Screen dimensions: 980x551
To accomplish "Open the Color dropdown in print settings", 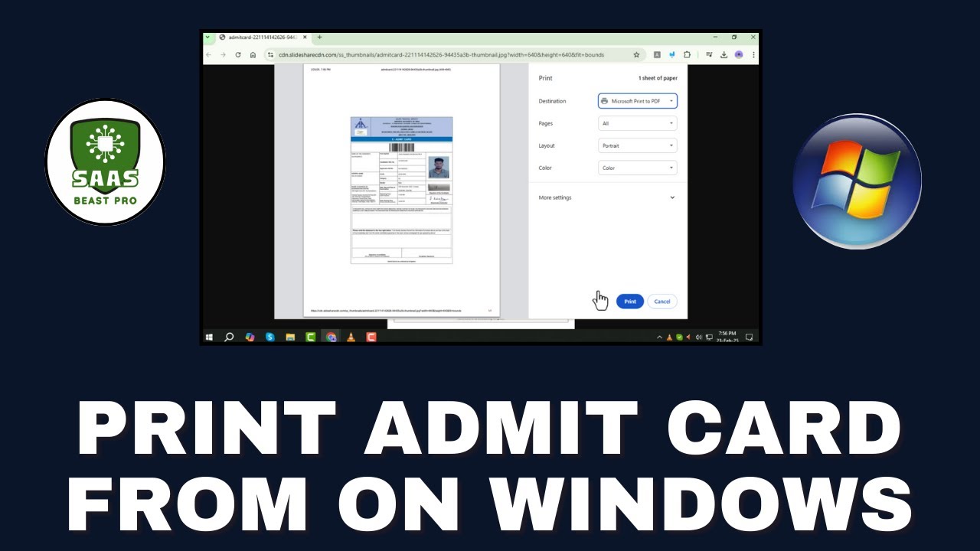I will click(637, 168).
